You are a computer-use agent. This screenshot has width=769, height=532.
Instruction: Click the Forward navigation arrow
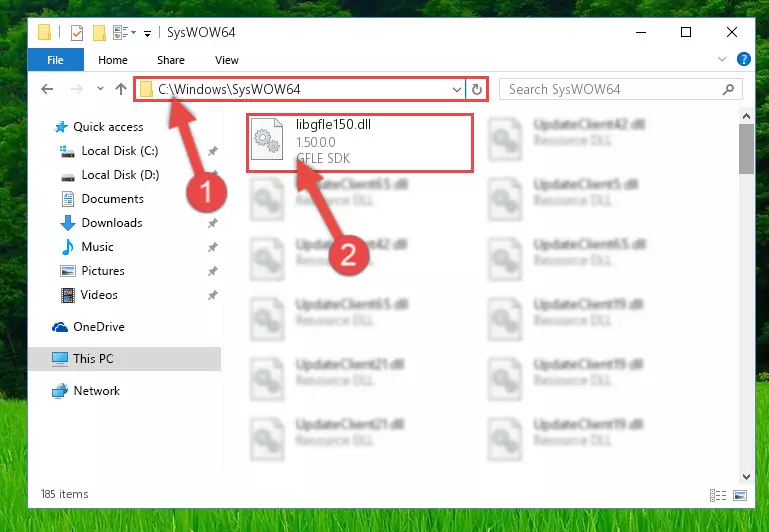tap(77, 89)
